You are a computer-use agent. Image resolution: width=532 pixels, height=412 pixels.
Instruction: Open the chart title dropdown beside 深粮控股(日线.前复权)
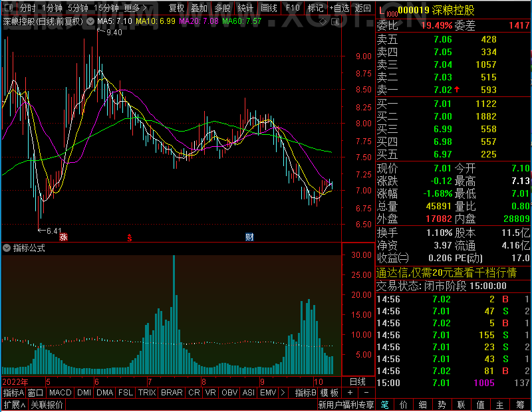90,22
